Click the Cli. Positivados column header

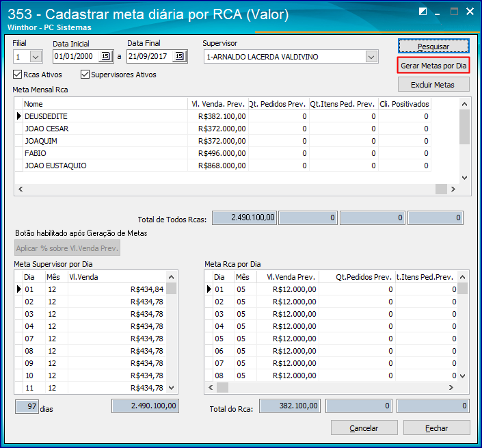404,104
